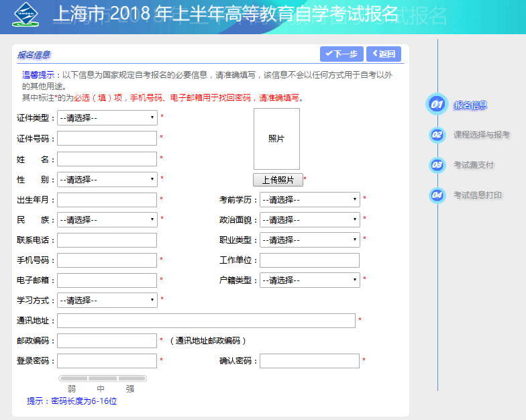
Task: Open the 证件类型 dropdown
Action: coord(107,118)
